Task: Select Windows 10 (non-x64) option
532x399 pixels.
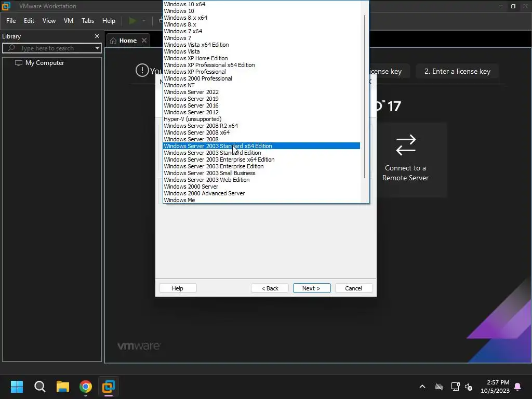Action: click(x=262, y=11)
